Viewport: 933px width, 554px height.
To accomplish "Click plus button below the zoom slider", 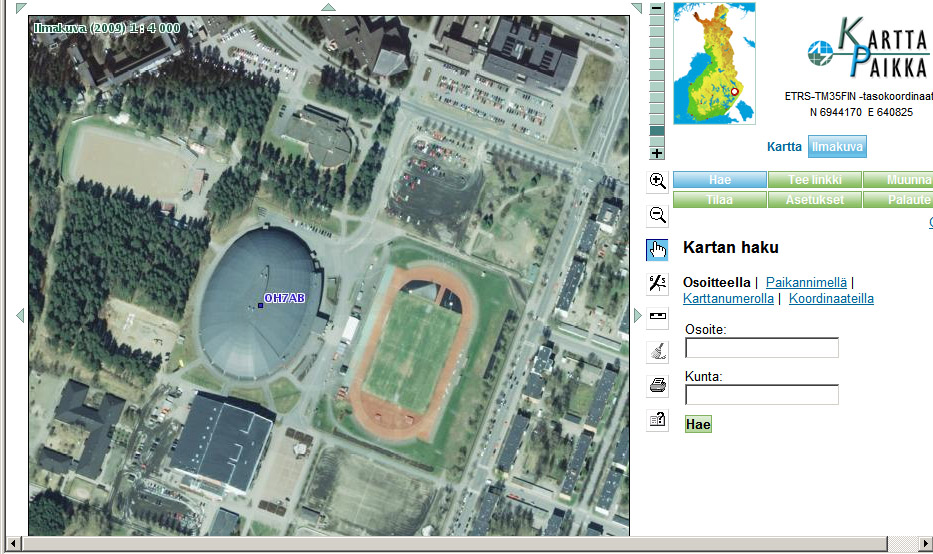I will pos(657,153).
